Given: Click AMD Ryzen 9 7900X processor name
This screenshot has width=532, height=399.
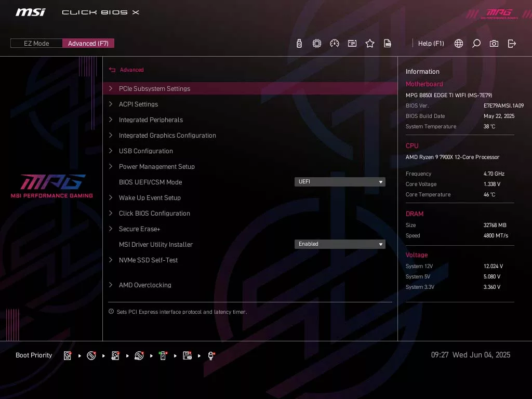Looking at the screenshot, I should point(453,157).
